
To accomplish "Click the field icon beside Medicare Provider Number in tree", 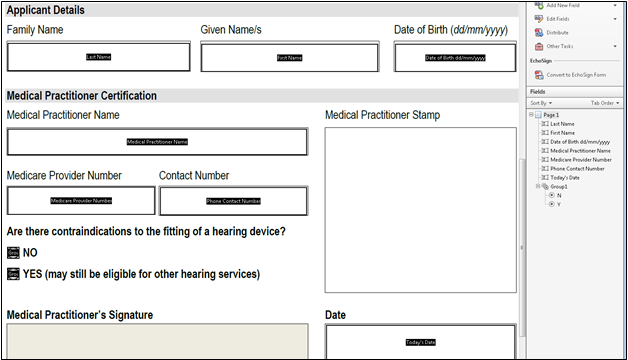I will coord(545,159).
